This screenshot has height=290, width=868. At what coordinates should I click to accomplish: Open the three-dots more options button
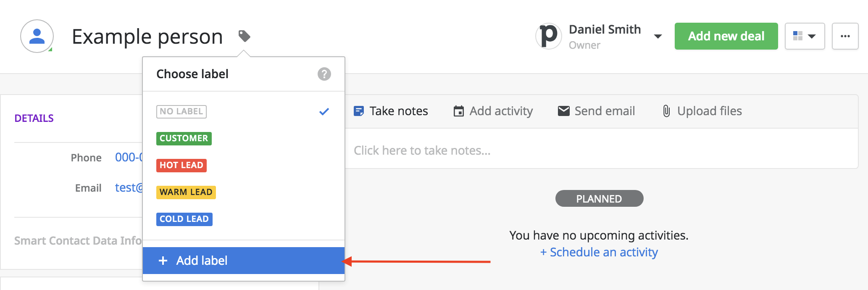pos(845,36)
